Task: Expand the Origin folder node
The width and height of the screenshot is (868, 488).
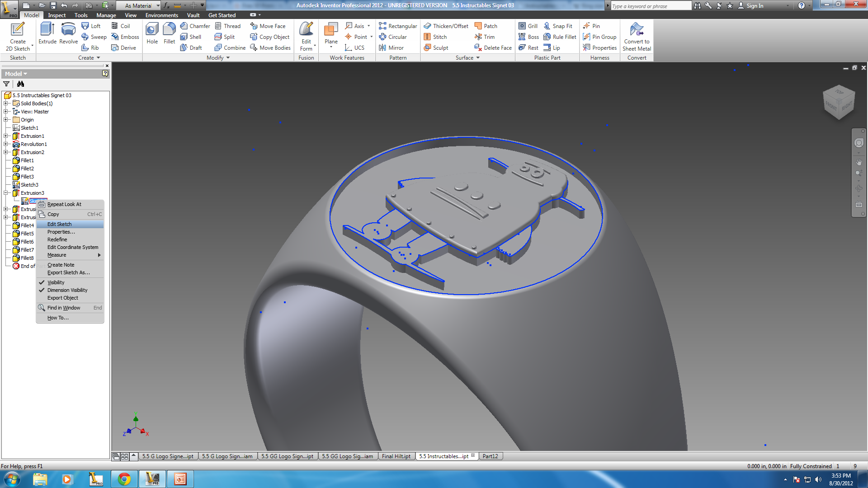Action: pos(6,120)
